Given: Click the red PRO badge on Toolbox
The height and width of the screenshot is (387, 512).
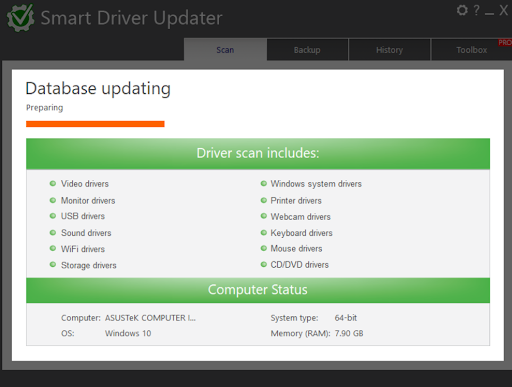Looking at the screenshot, I should (505, 42).
